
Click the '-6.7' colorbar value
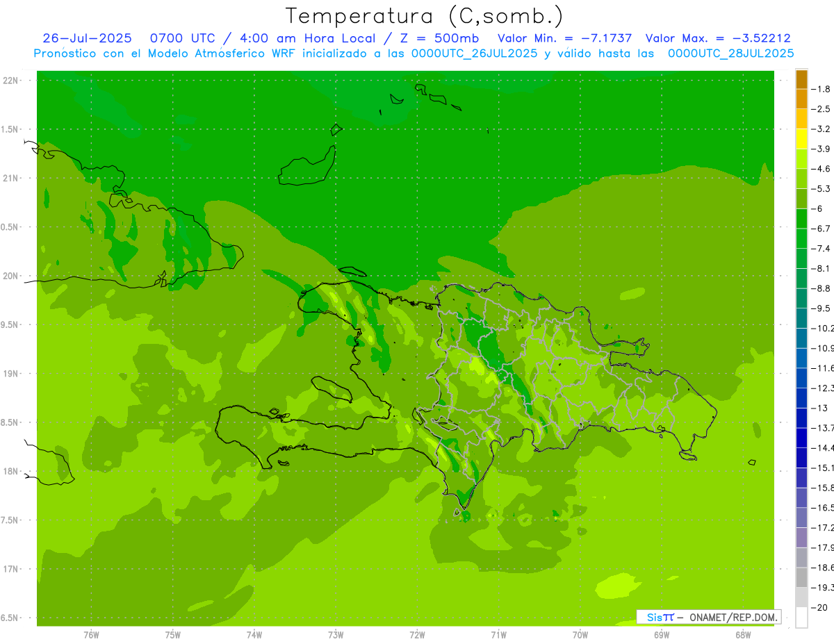[821, 229]
